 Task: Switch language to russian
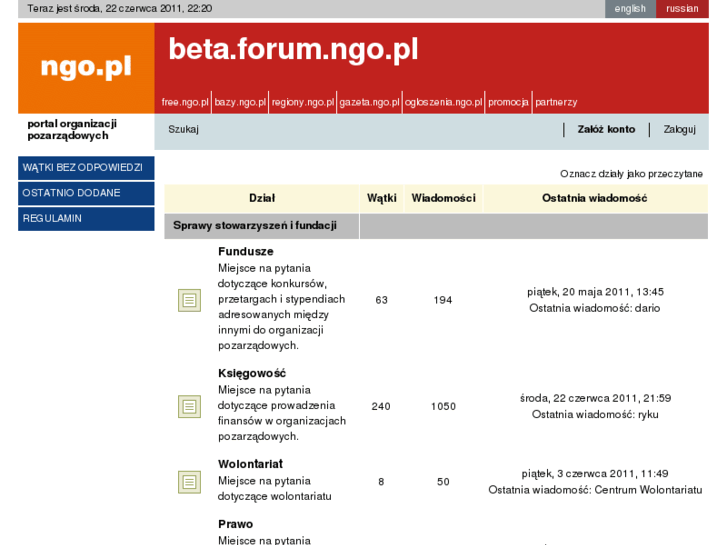(x=682, y=8)
